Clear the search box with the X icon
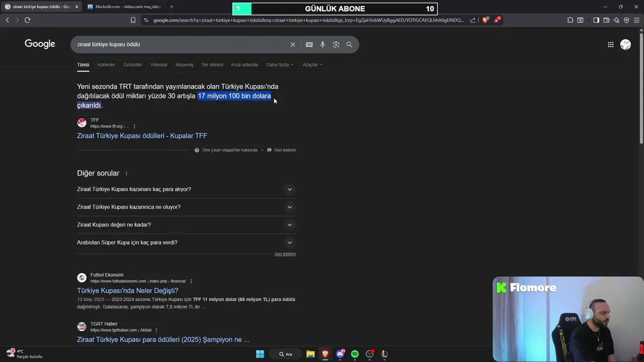644x362 pixels. coord(293,45)
